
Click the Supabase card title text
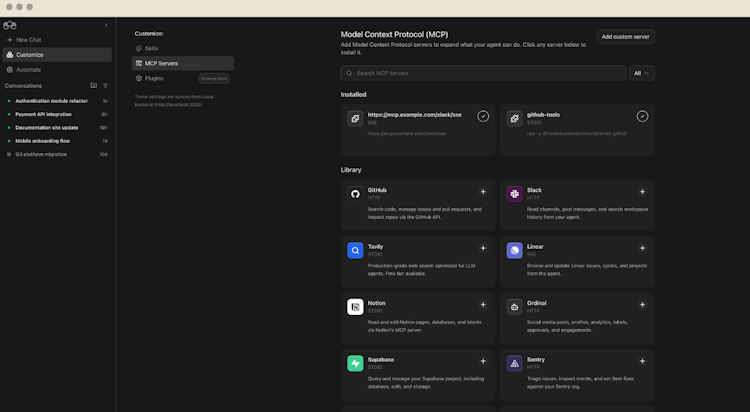point(381,359)
